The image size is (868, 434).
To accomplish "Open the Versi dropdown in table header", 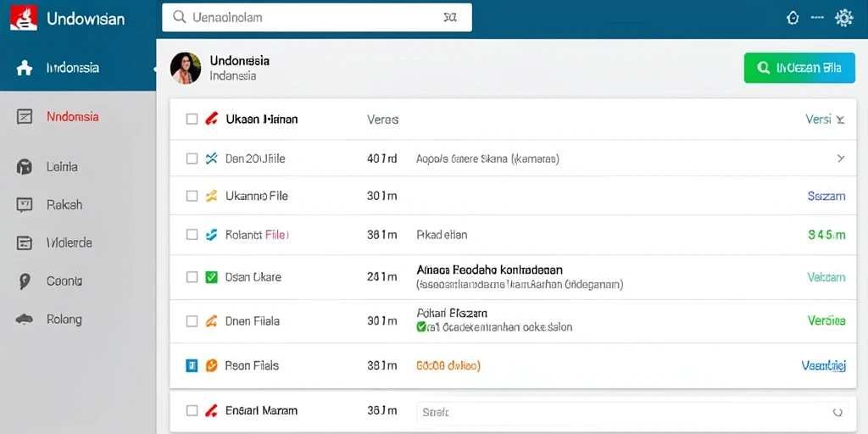I will pyautogui.click(x=825, y=119).
